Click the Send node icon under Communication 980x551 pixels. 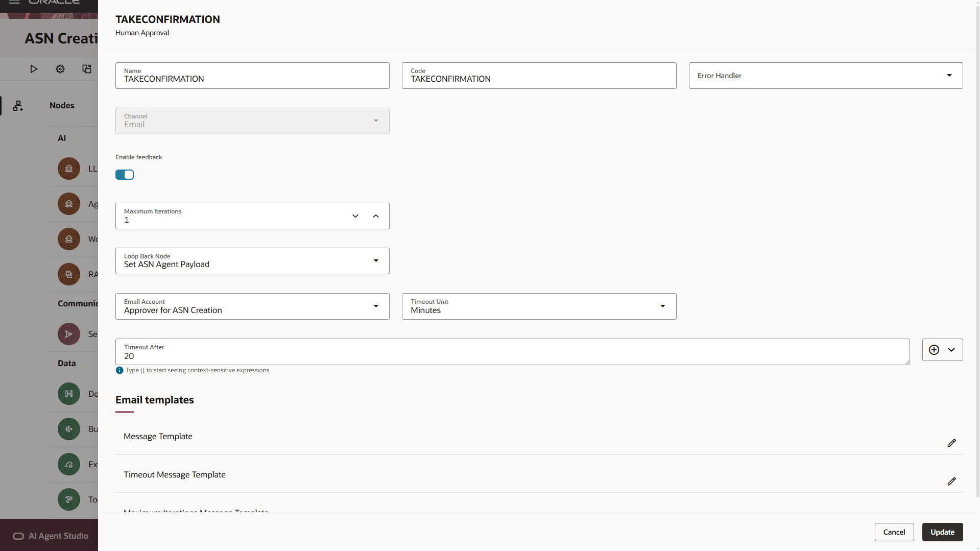tap(68, 334)
